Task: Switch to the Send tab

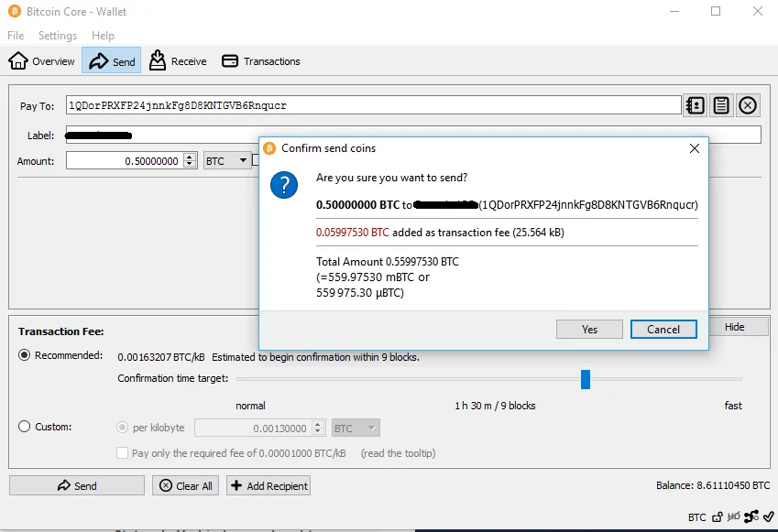Action: point(112,61)
